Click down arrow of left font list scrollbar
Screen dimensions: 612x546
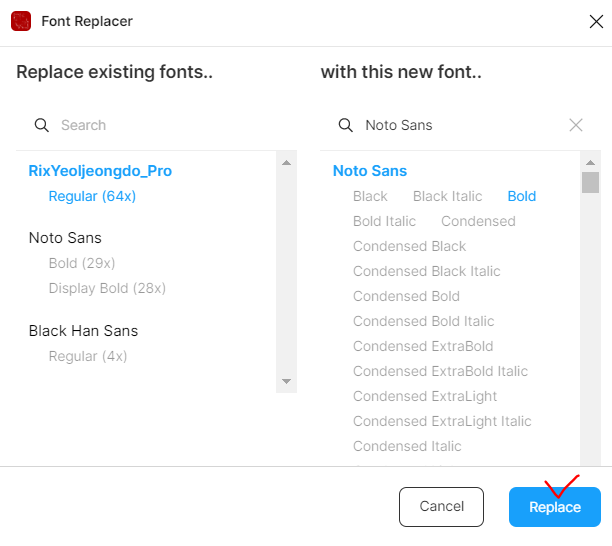coord(286,381)
